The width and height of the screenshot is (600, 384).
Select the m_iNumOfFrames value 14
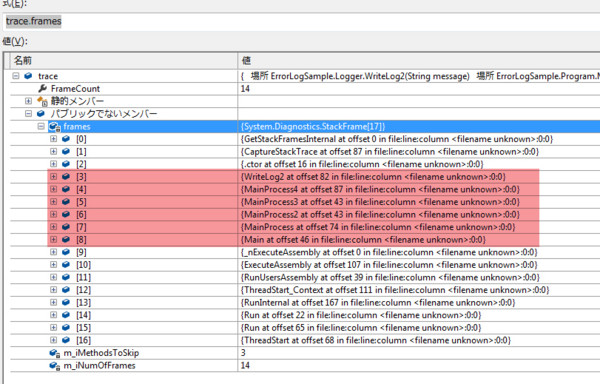point(245,365)
